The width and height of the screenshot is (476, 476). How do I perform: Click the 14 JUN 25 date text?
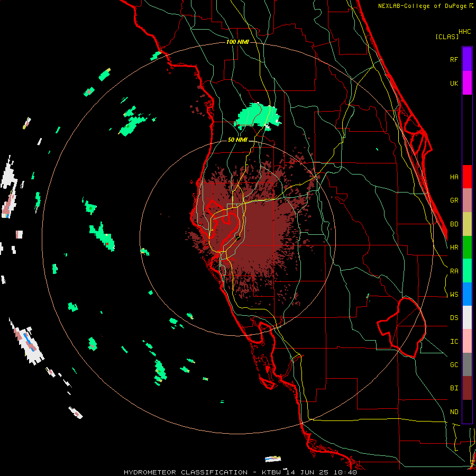(307, 472)
